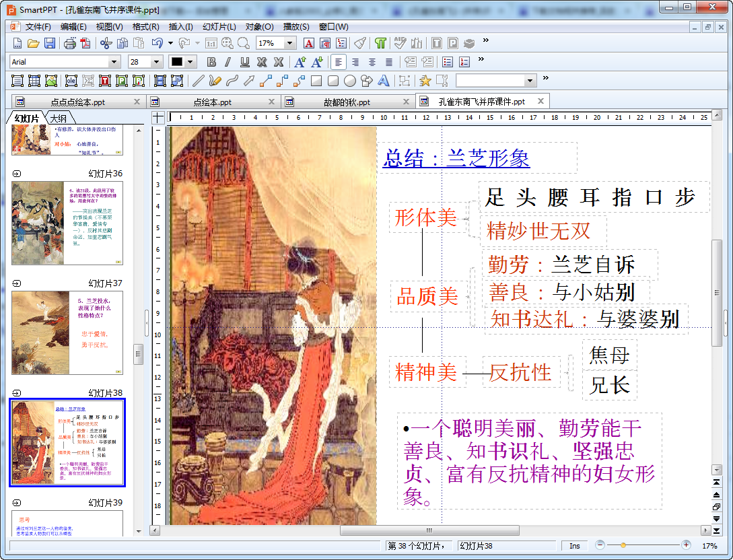Click the black font color swatch
This screenshot has height=560, width=733.
[177, 62]
